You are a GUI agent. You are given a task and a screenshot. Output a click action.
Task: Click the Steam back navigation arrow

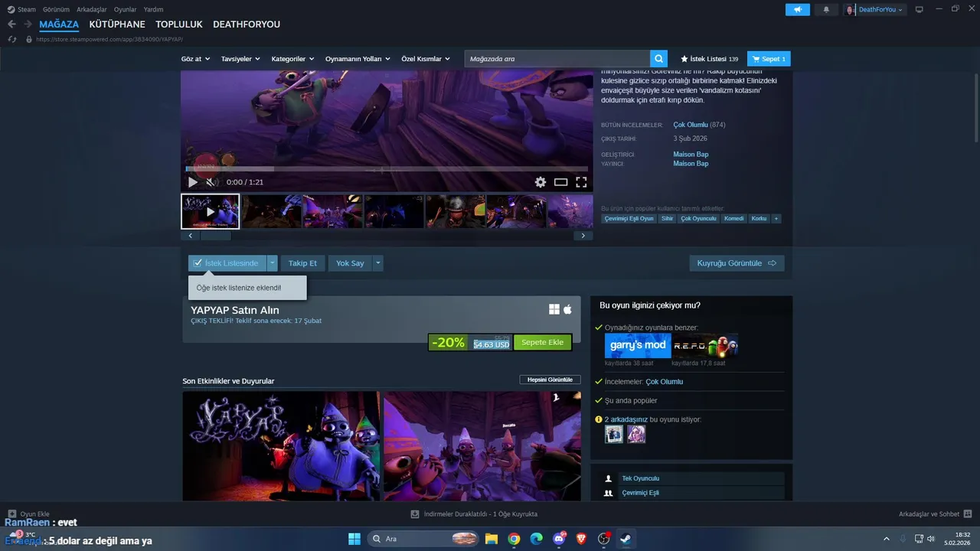pos(11,24)
